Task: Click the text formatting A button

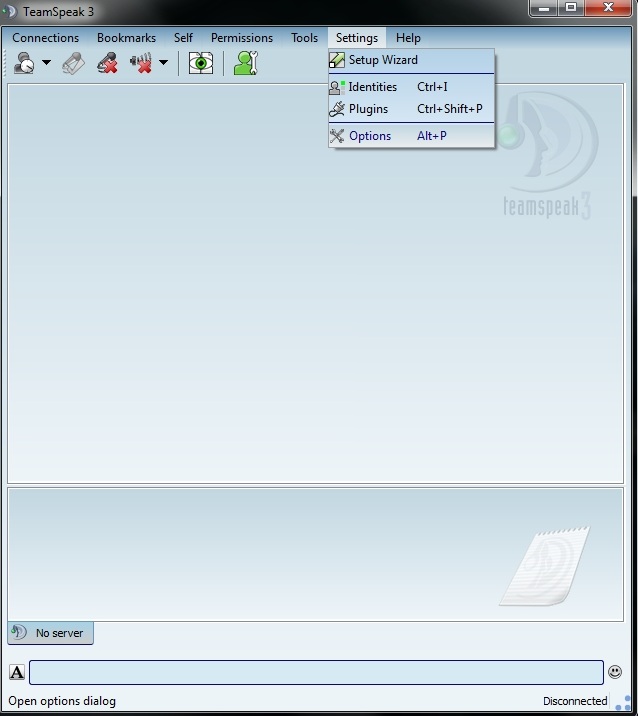Action: (17, 672)
